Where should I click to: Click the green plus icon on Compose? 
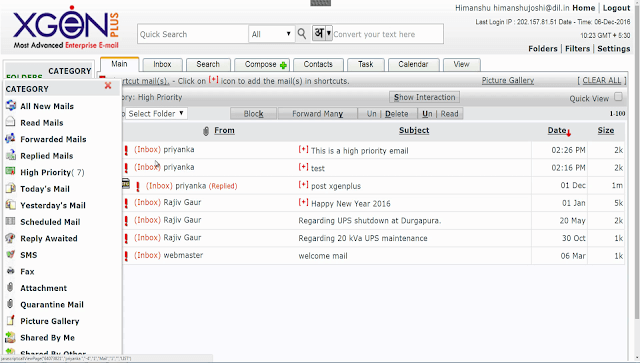tap(283, 65)
